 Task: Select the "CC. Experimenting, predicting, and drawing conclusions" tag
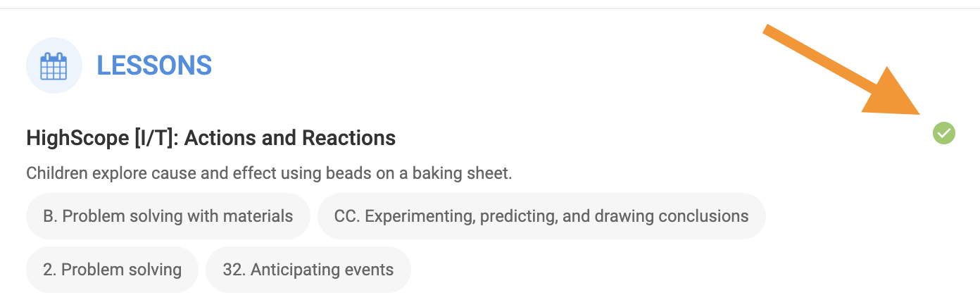pyautogui.click(x=541, y=216)
